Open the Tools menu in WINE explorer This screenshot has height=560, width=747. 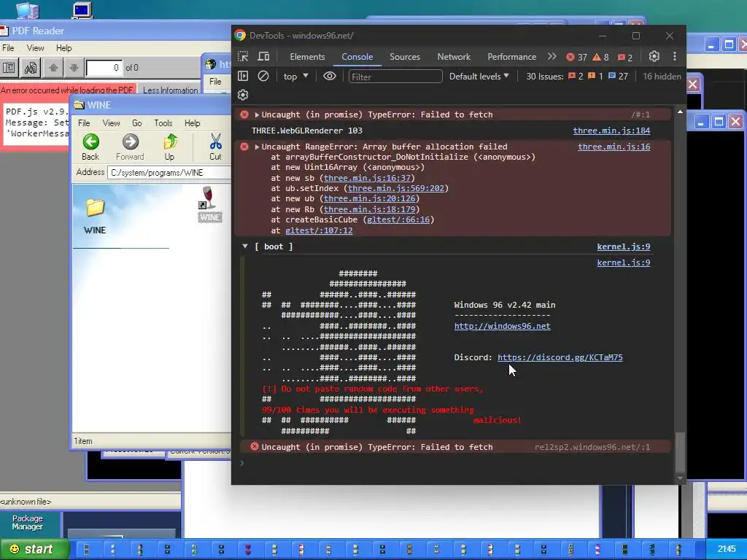coord(163,122)
